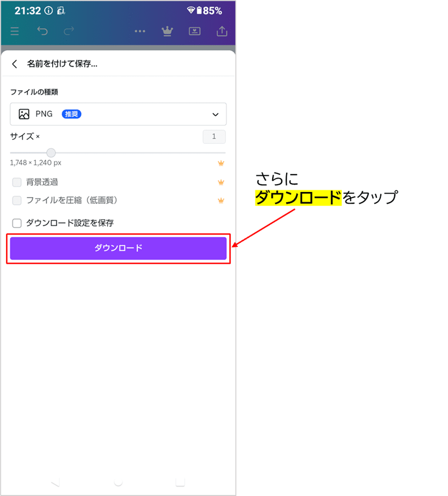Tap the dropdown chevron on file type
The width and height of the screenshot is (448, 496).
click(216, 115)
